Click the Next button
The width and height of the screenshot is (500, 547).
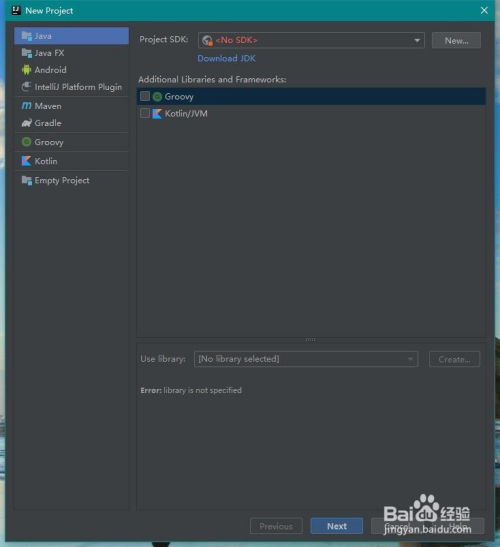[337, 526]
